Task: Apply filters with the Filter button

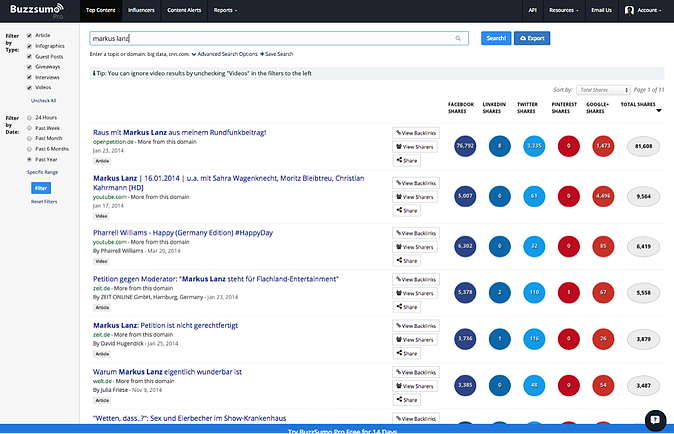Action: click(x=41, y=188)
